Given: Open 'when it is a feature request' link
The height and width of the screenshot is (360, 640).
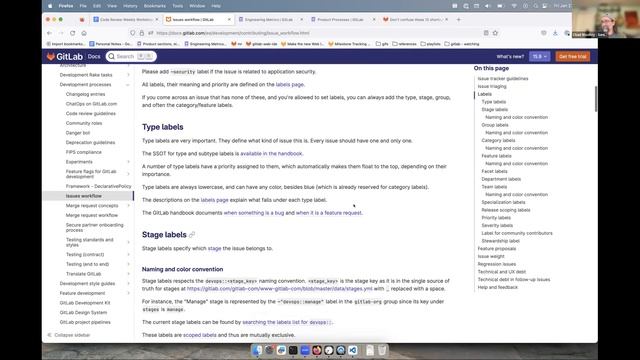Looking at the screenshot, I should pos(329,213).
